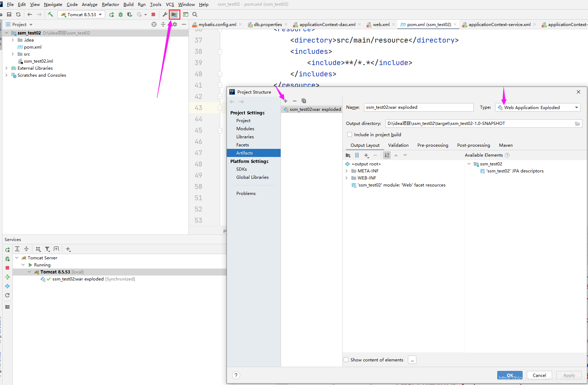Image resolution: width=588 pixels, height=385 pixels.
Task: Click Collapse All icon in Services toolbar
Action: pyautogui.click(x=26, y=249)
